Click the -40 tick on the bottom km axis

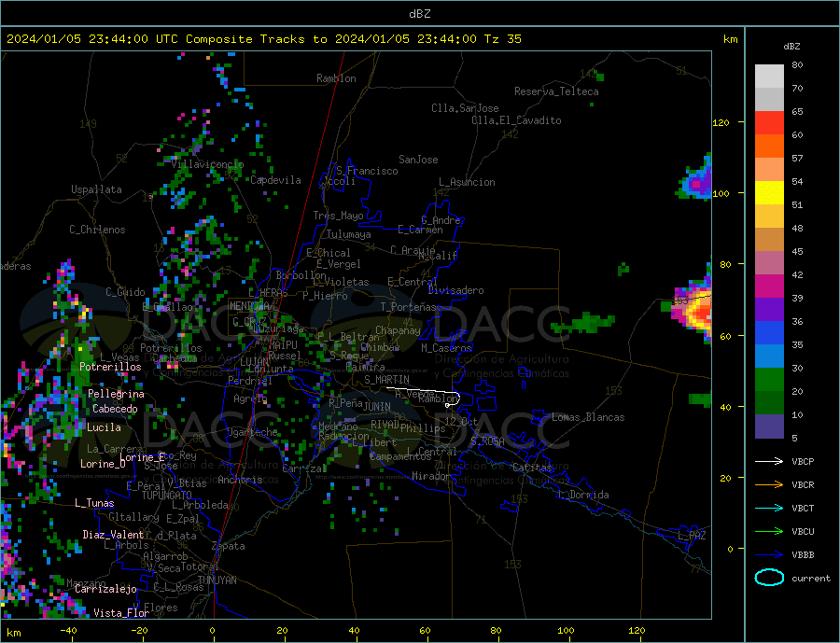[x=68, y=631]
